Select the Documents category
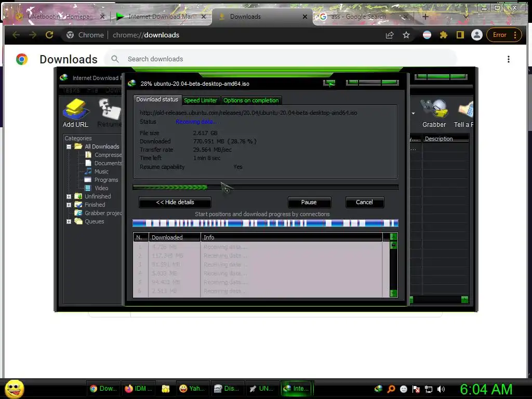This screenshot has width=532, height=399. click(x=103, y=163)
